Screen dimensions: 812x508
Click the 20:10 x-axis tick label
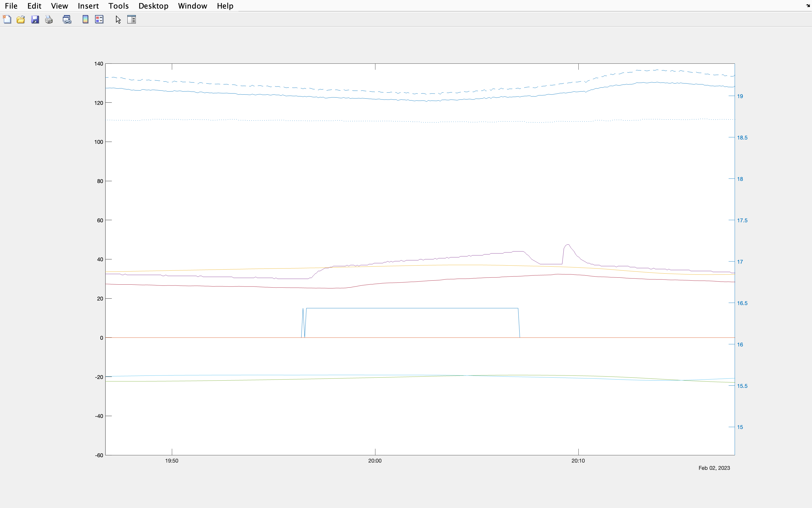578,461
